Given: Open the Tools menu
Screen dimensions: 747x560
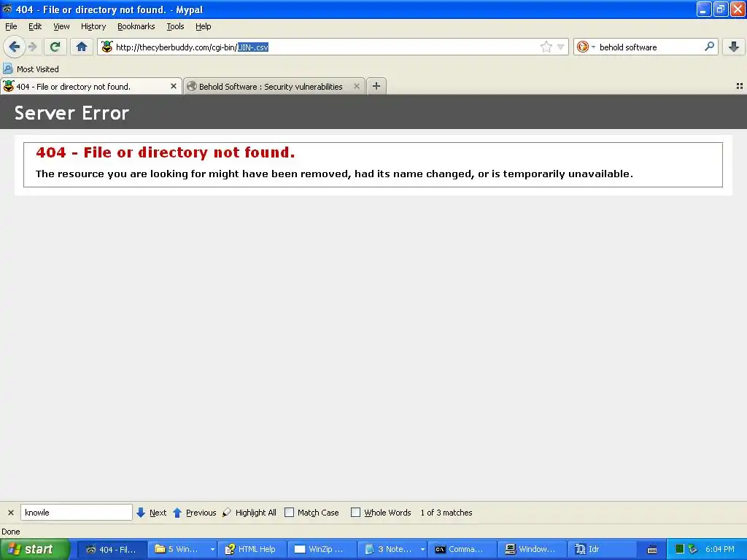Looking at the screenshot, I should tap(175, 26).
